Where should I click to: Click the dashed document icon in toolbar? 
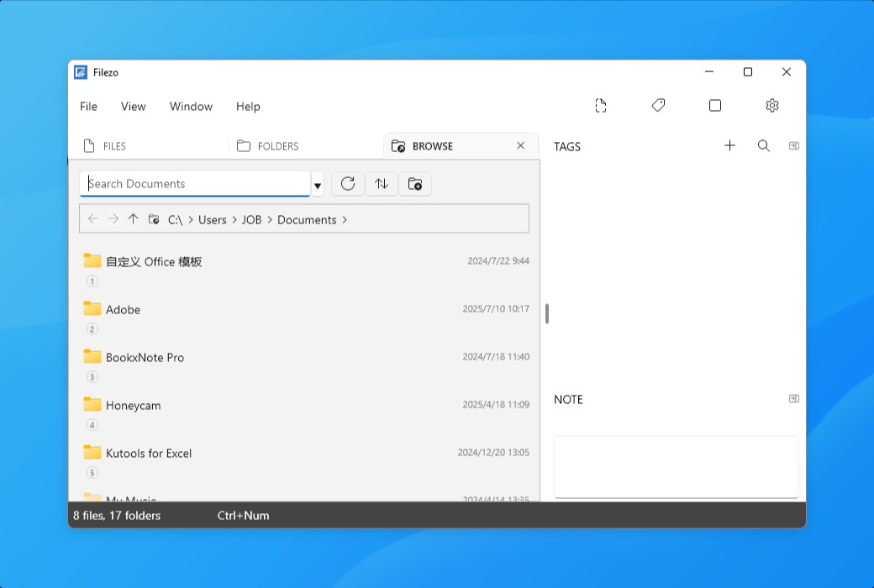tap(600, 105)
